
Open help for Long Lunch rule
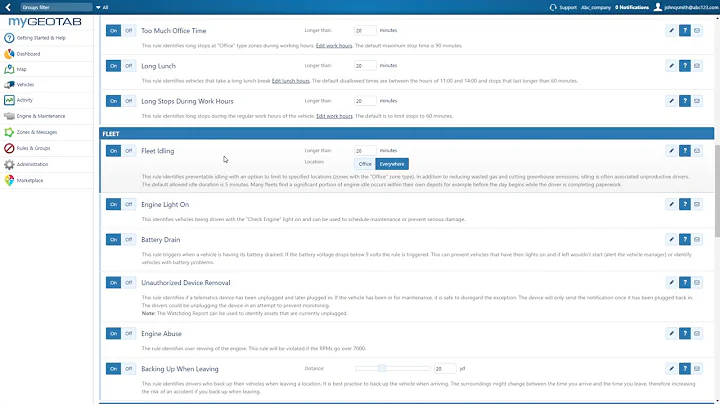click(x=685, y=66)
